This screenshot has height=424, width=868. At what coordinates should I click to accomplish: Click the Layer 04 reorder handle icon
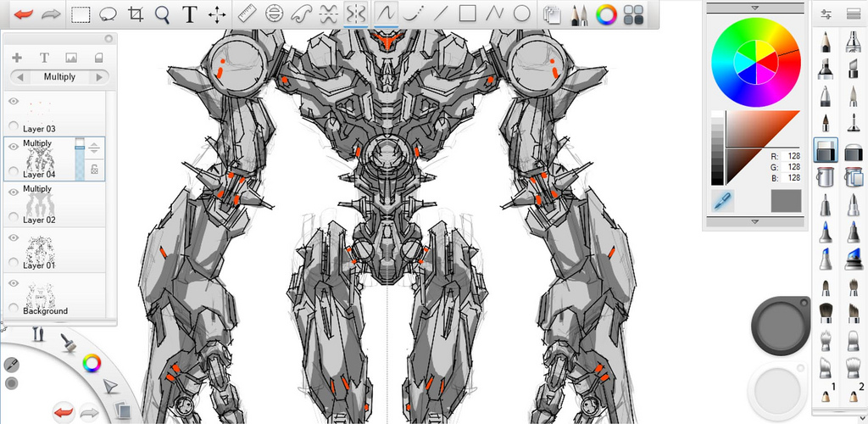pos(95,148)
